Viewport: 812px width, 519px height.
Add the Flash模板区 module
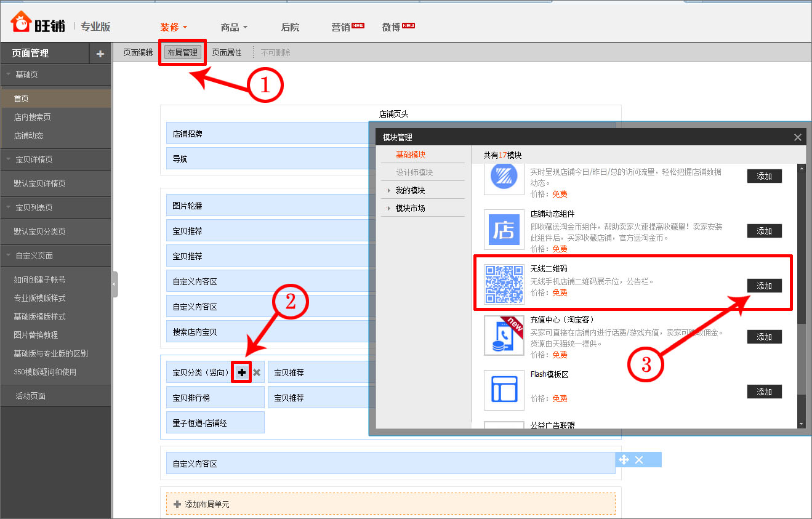pyautogui.click(x=765, y=392)
